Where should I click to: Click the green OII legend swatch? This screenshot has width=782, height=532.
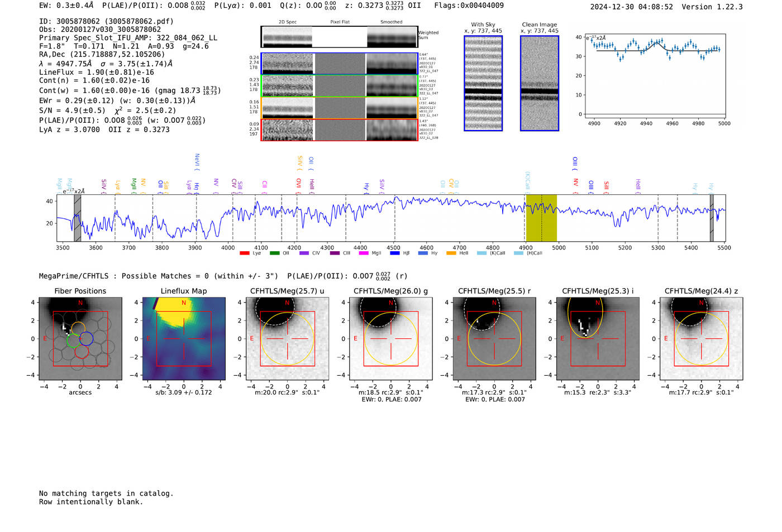click(274, 253)
